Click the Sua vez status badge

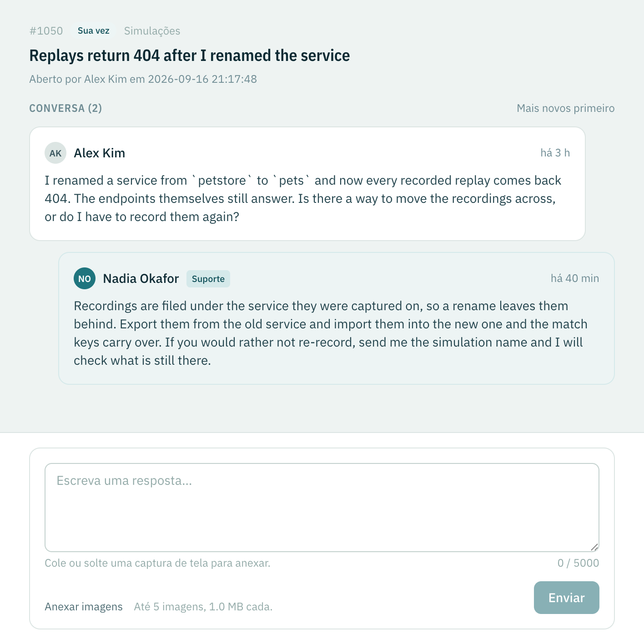(93, 31)
